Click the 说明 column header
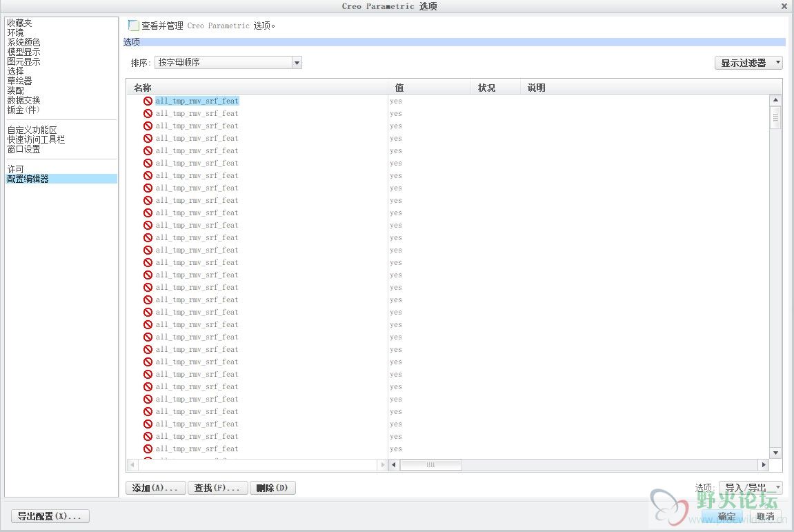This screenshot has height=532, width=794. [651, 88]
